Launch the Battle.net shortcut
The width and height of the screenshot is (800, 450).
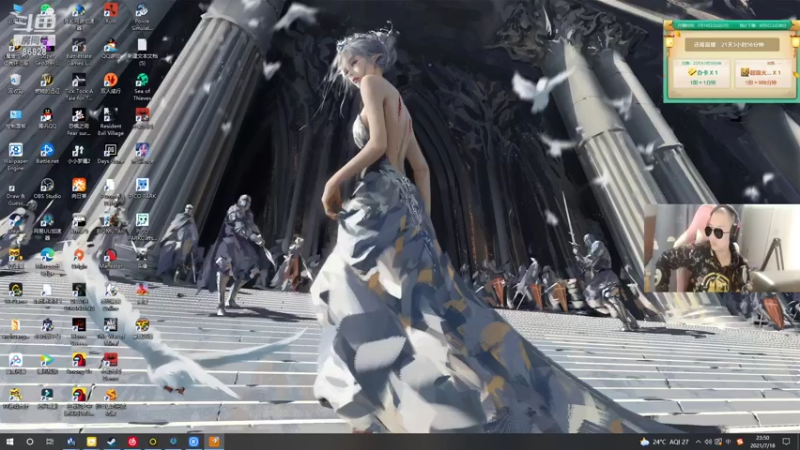click(47, 150)
